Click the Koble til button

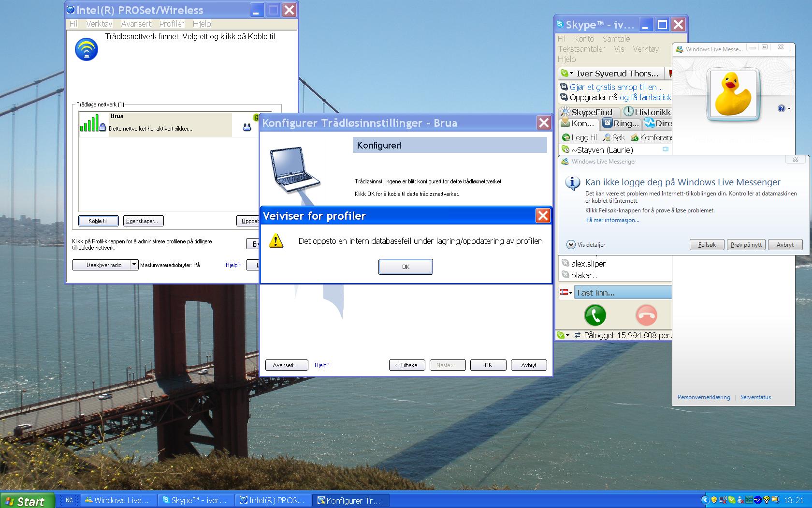[x=99, y=221]
